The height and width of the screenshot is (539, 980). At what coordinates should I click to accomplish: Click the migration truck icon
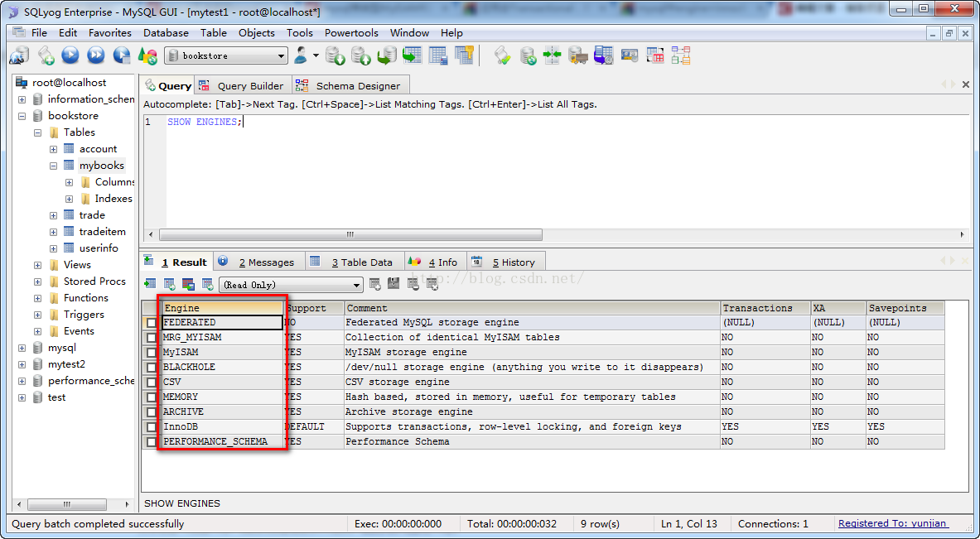pyautogui.click(x=577, y=55)
